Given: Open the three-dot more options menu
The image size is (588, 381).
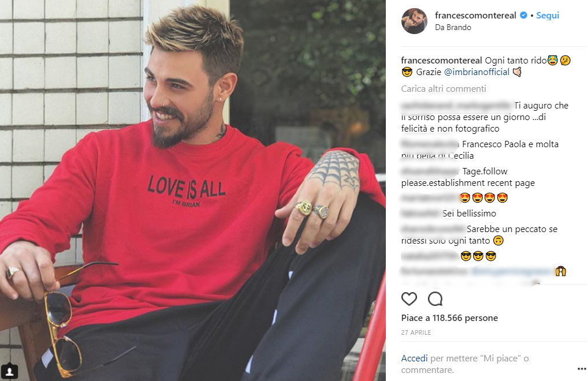Looking at the screenshot, I should click(x=582, y=369).
